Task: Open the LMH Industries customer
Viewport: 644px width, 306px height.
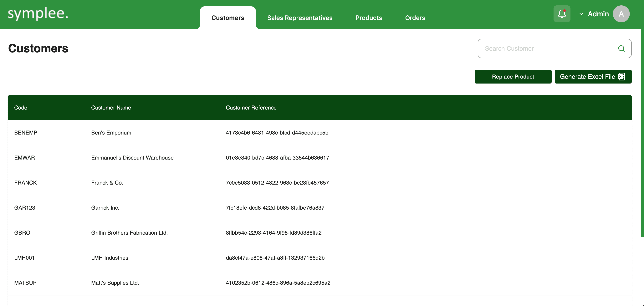Action: point(110,258)
